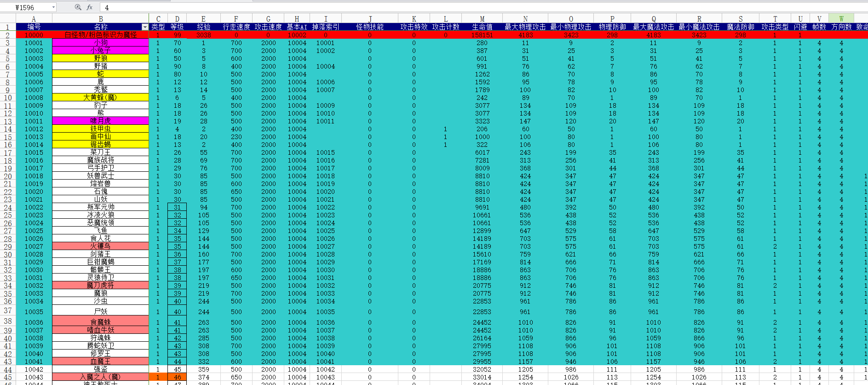Click the health value 33014
868x385 pixels.
(x=482, y=377)
